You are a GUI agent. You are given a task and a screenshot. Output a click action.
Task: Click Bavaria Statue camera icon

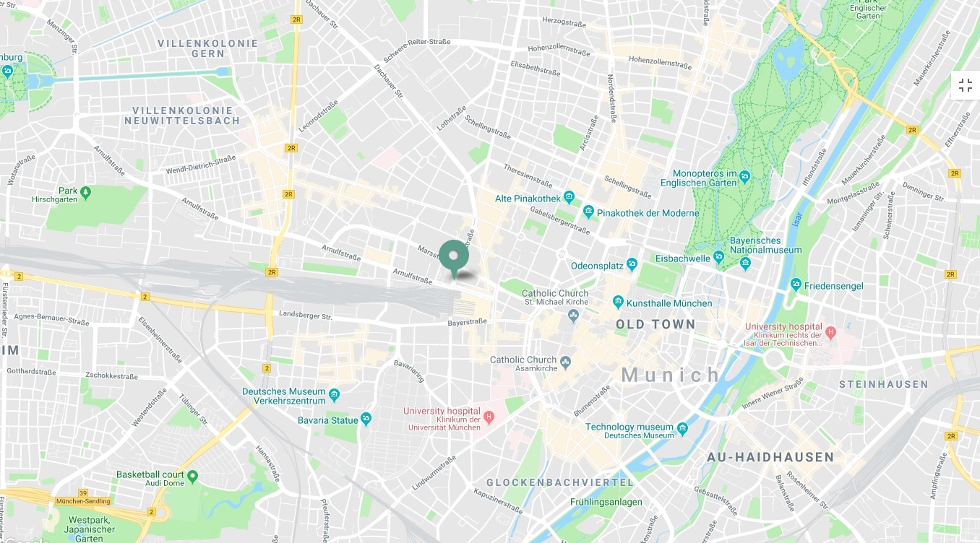click(x=366, y=419)
